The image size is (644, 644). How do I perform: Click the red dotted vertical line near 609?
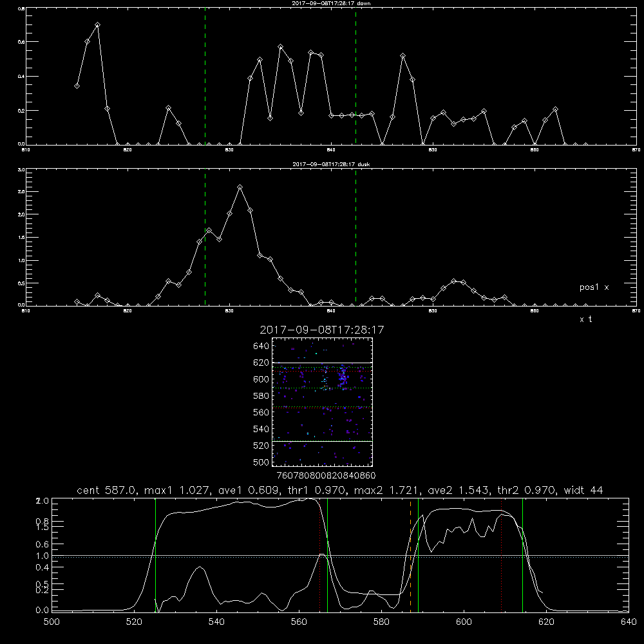coord(501,555)
